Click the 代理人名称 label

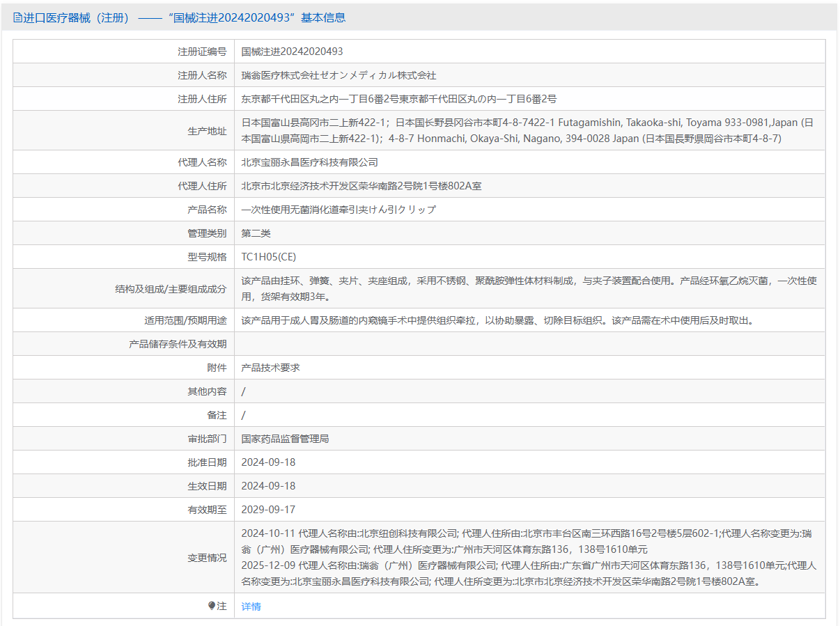click(x=202, y=162)
